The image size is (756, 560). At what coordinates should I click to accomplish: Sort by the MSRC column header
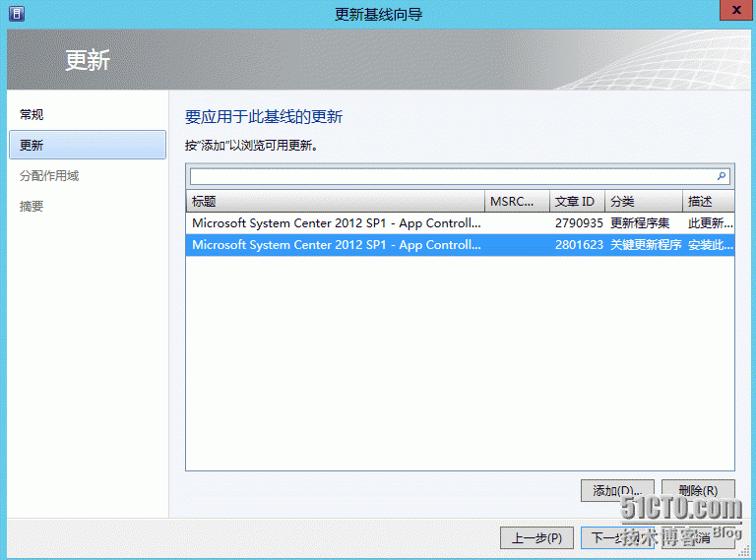517,202
